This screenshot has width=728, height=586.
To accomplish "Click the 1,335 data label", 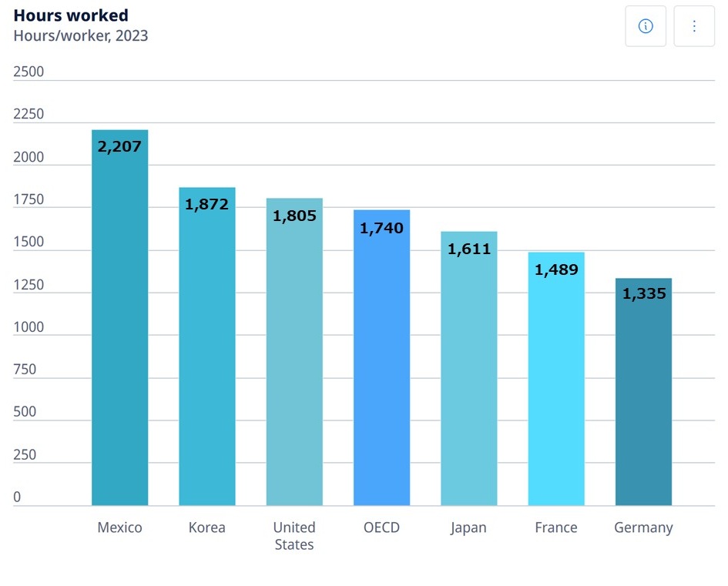I will 644,293.
